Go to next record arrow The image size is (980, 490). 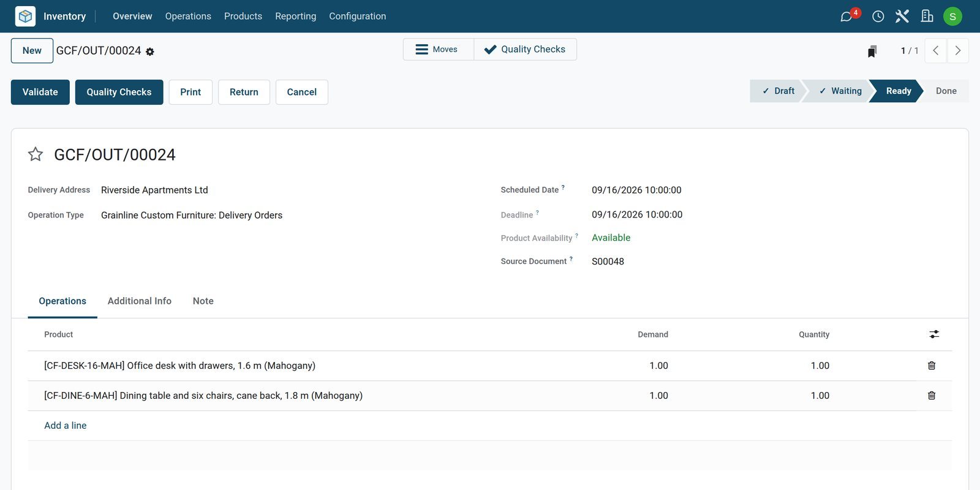coord(958,51)
